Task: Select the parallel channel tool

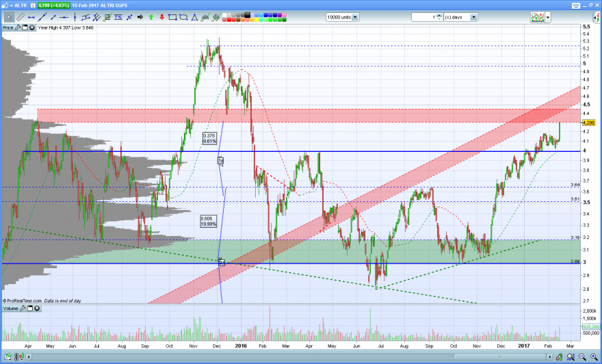Action: [x=86, y=17]
